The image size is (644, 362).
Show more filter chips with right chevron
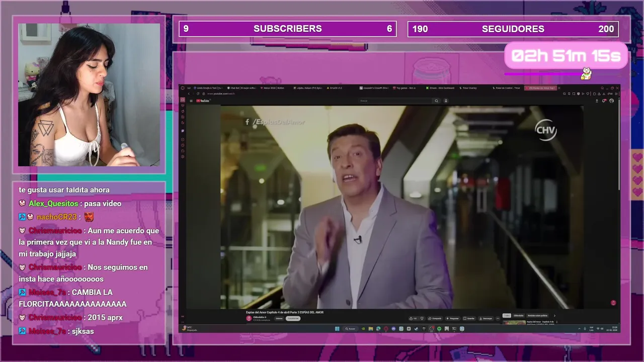point(554,316)
